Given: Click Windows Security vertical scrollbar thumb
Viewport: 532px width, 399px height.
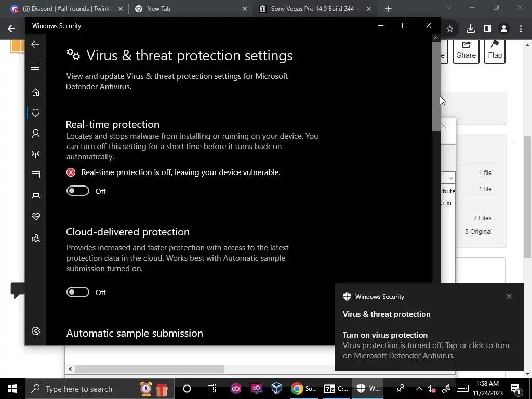Looking at the screenshot, I should click(436, 87).
